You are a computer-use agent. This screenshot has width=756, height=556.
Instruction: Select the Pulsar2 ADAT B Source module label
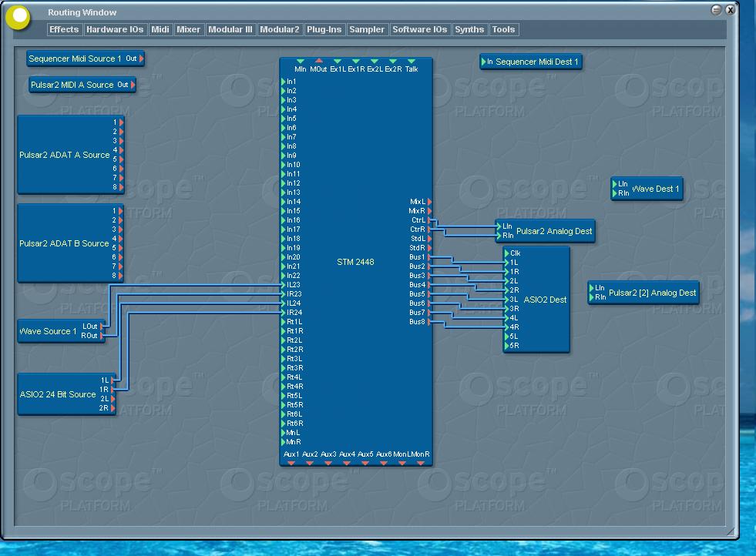(64, 244)
